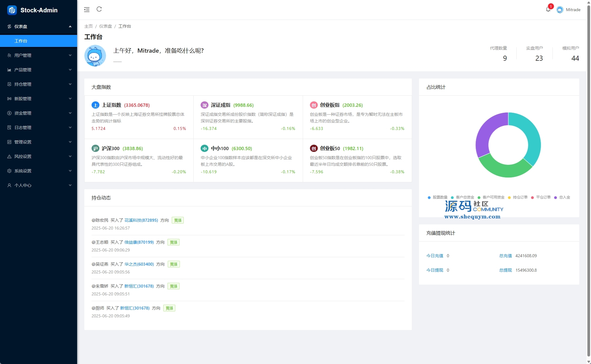Click the refresh page icon
Screen dimensions: 591x364
(99, 9)
